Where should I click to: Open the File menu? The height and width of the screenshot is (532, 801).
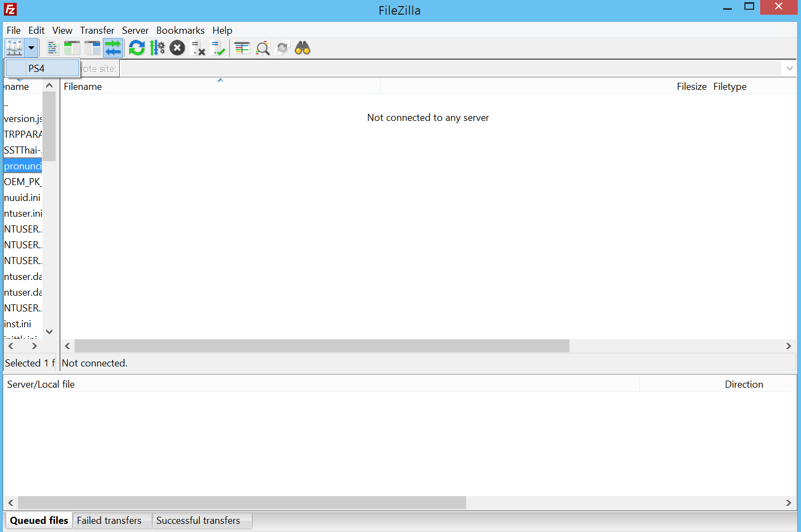tap(14, 30)
